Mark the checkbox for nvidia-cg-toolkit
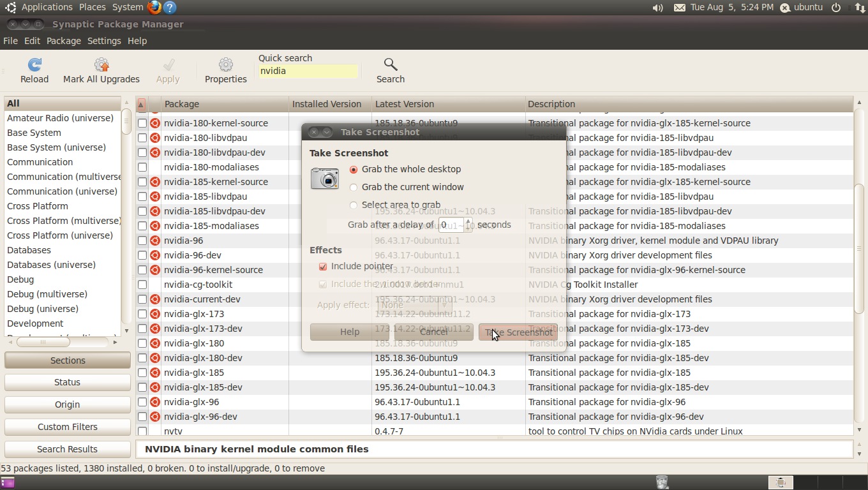This screenshot has width=868, height=490. (x=142, y=285)
